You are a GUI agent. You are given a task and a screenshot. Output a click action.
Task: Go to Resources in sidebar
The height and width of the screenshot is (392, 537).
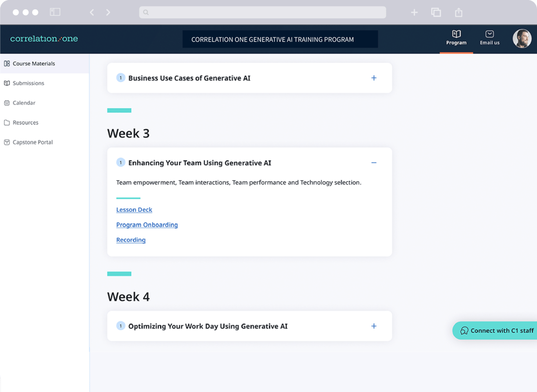tap(25, 123)
